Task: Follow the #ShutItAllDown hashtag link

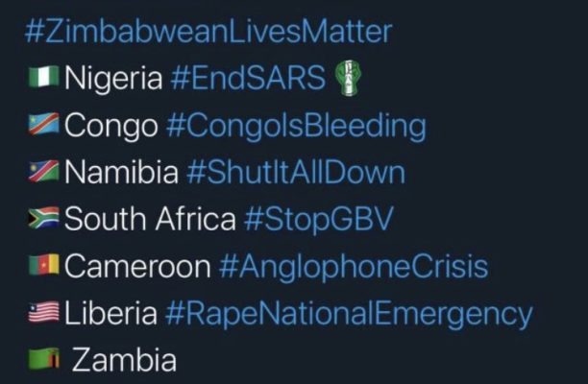Action: point(295,173)
